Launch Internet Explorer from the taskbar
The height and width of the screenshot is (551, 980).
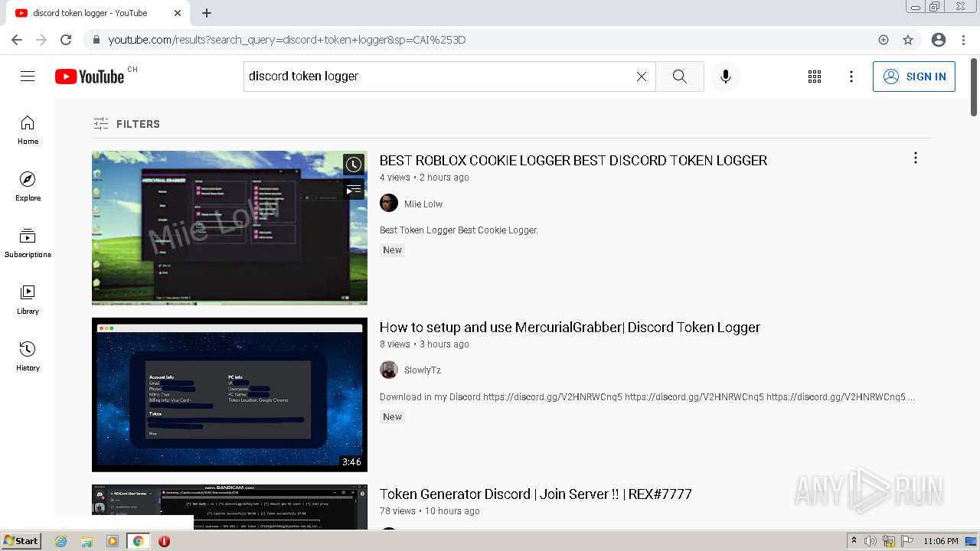click(x=61, y=541)
